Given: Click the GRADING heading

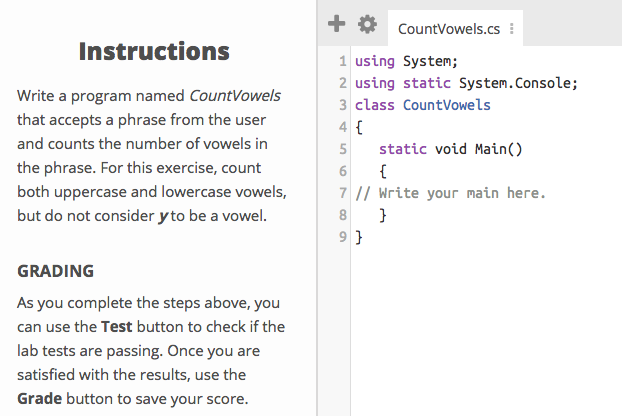Looking at the screenshot, I should tap(56, 271).
